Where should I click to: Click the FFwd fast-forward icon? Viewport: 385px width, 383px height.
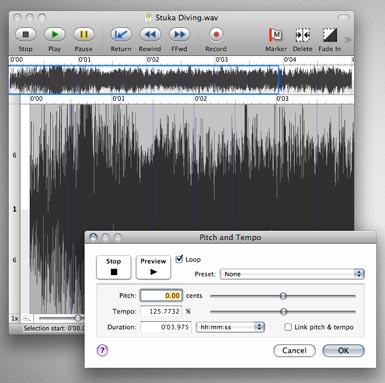click(x=179, y=34)
